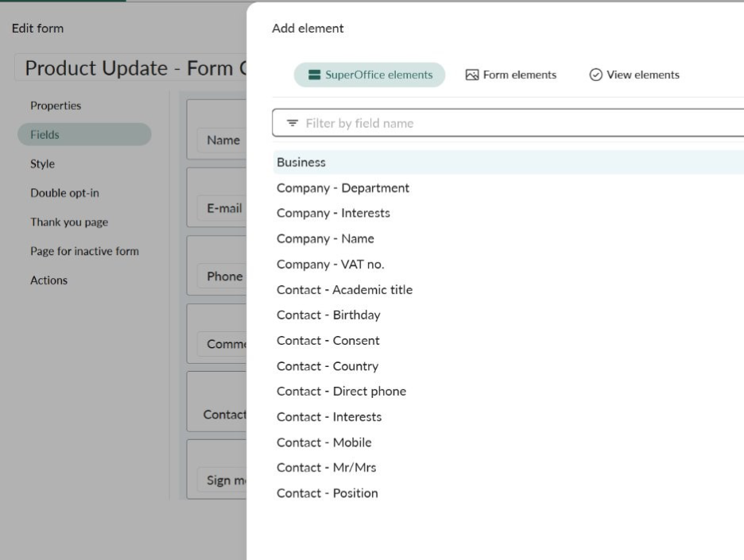Choose the Contact - Birthday field
The height and width of the screenshot is (560, 744).
coord(328,315)
